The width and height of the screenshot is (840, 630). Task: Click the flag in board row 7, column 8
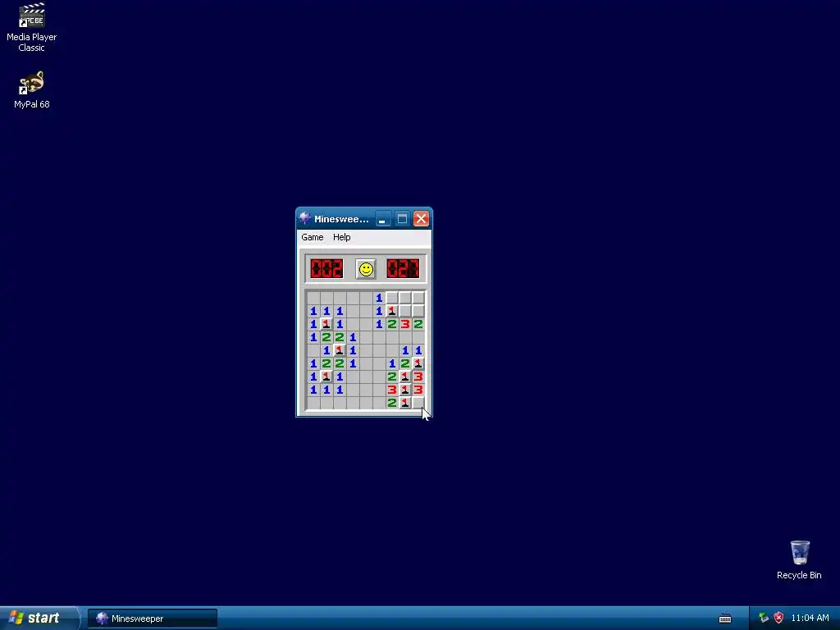405,377
